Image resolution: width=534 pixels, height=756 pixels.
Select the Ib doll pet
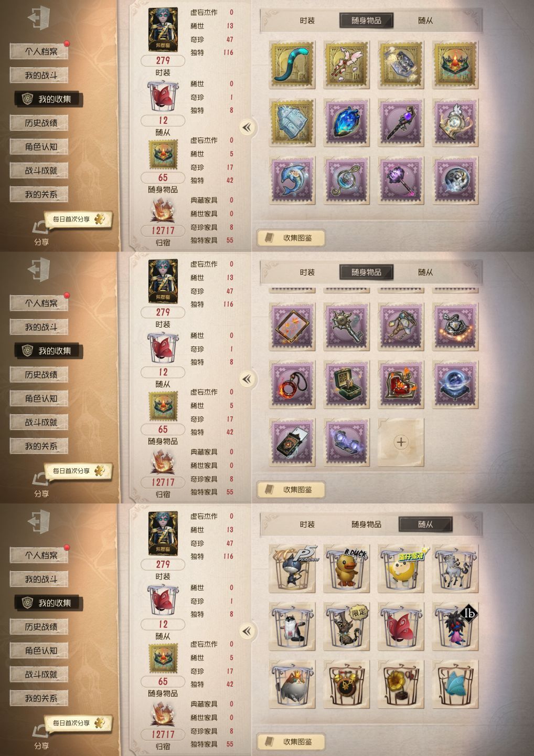point(455,626)
